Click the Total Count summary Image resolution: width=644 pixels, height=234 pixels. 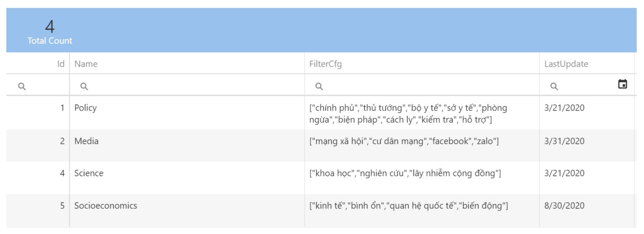(x=50, y=32)
